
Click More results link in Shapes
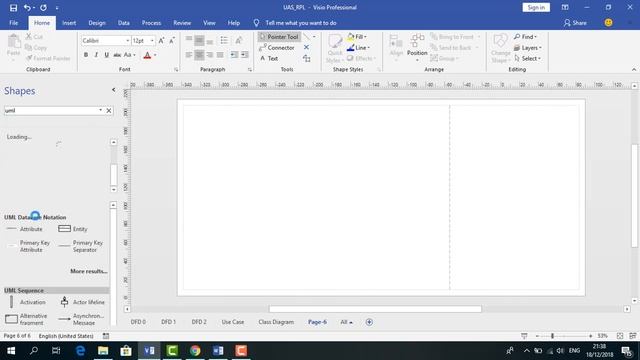[x=89, y=271]
